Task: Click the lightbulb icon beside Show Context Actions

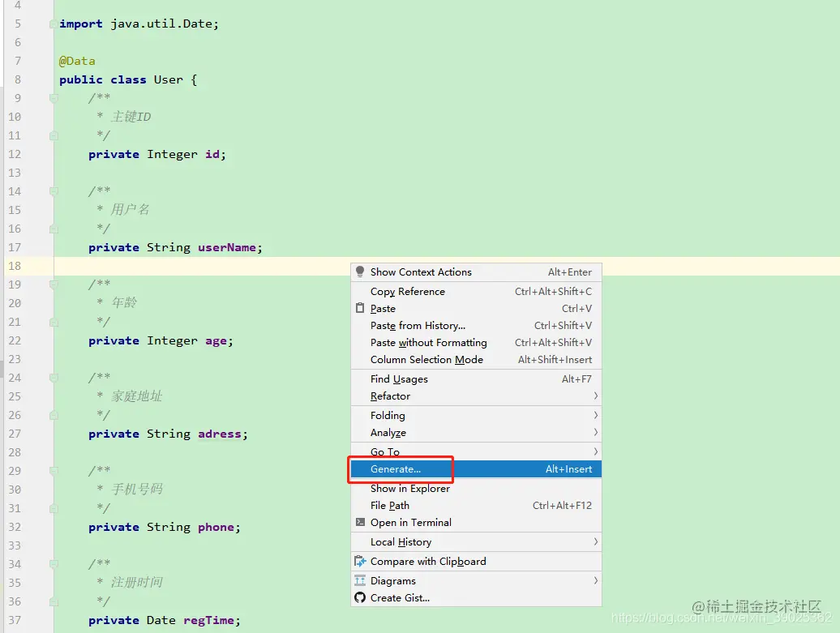Action: (360, 272)
